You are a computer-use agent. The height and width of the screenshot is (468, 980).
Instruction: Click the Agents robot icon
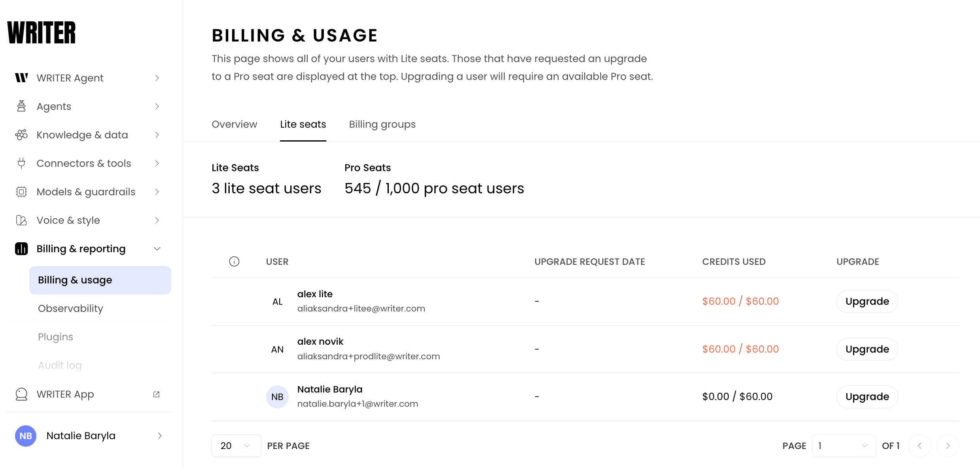pos(21,106)
